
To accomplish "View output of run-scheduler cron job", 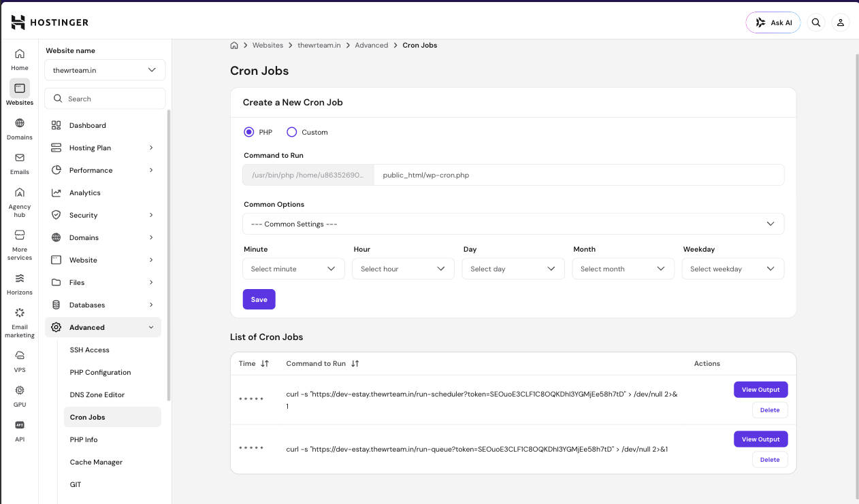I will point(760,390).
